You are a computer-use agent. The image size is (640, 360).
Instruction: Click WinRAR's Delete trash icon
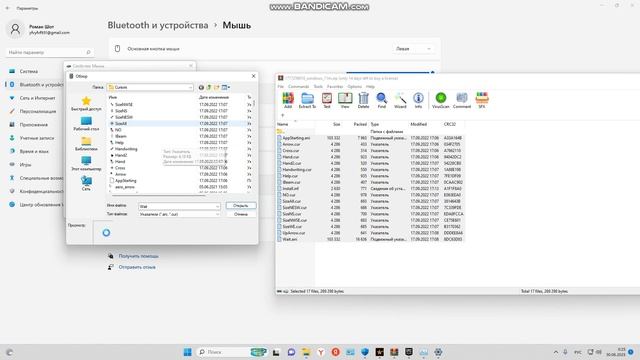[363, 100]
